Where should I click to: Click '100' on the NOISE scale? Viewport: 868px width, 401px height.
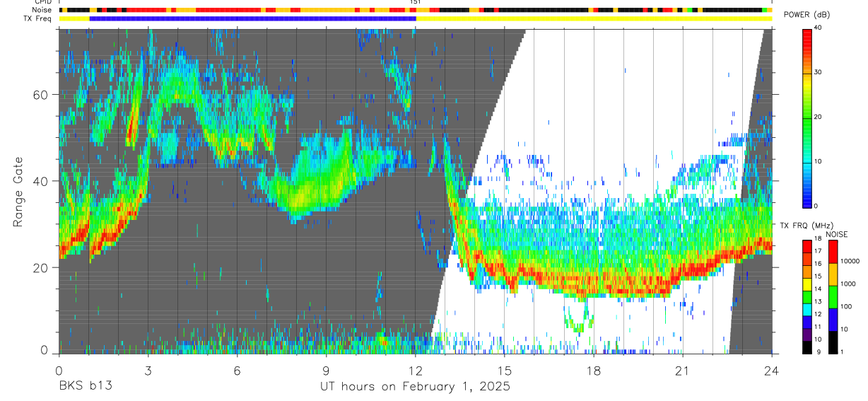pos(846,306)
